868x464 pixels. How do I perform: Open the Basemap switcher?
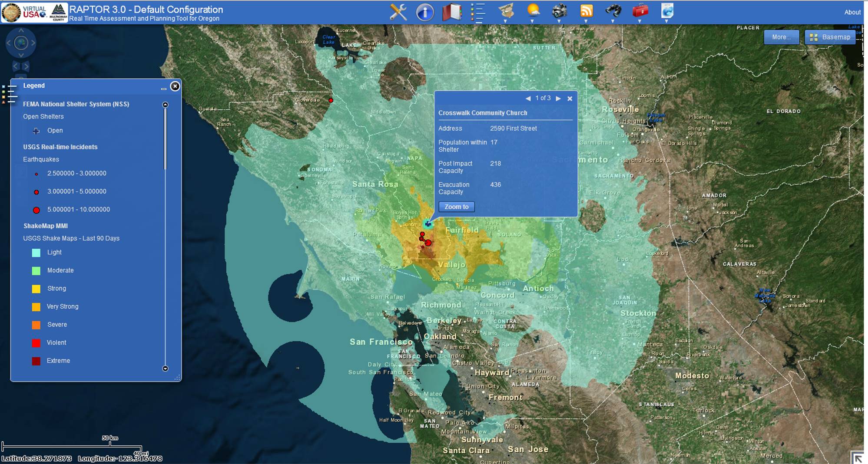[830, 37]
